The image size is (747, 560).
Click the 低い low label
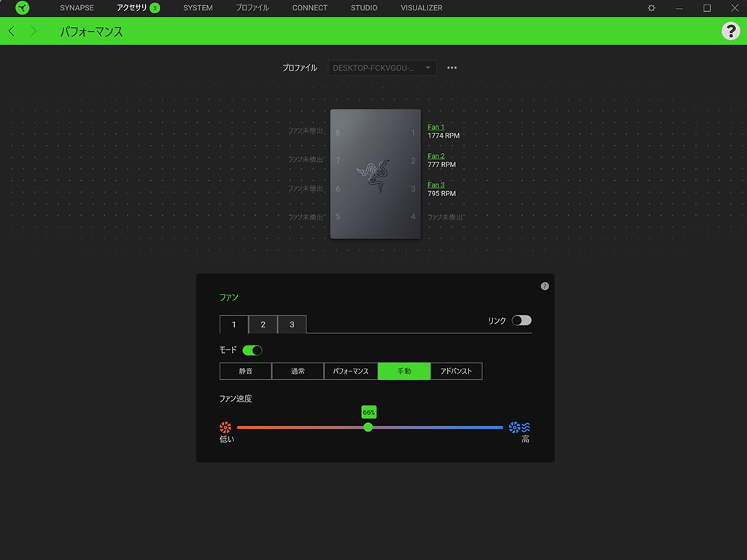click(227, 439)
